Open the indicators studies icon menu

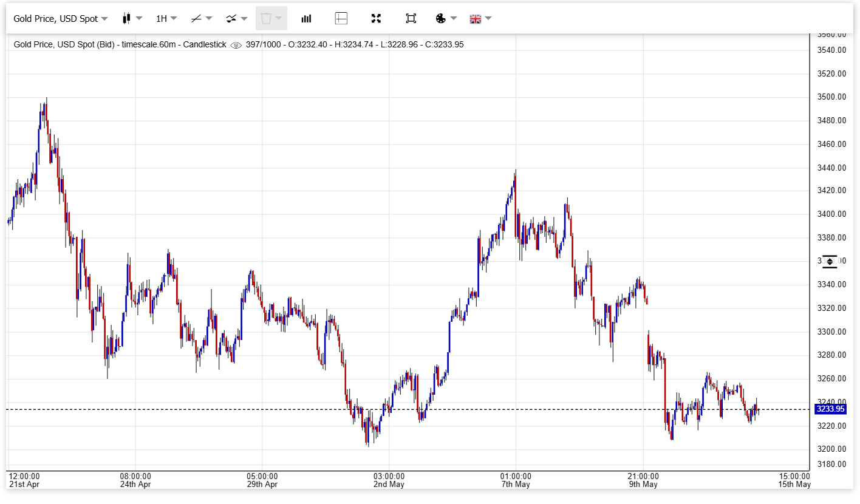tap(231, 18)
